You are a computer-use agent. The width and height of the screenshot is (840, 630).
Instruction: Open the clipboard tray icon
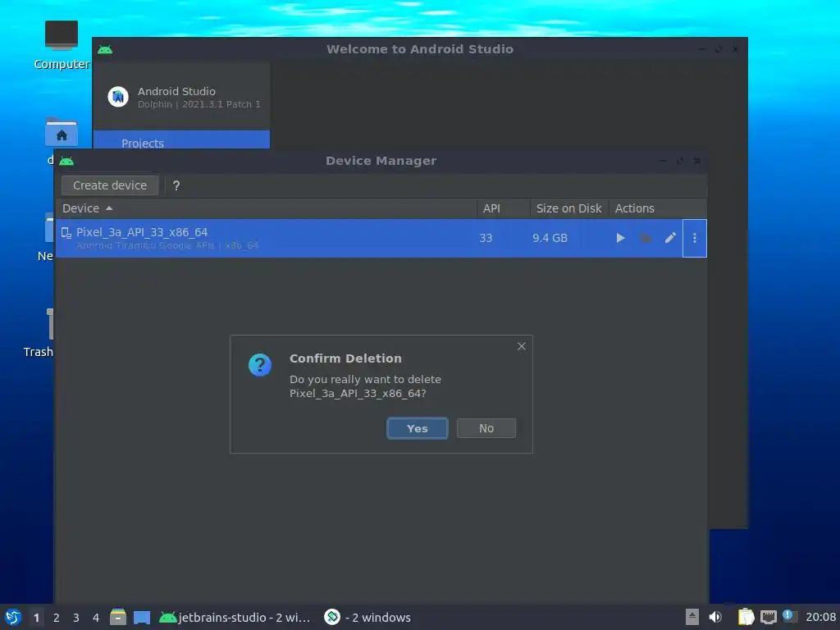(746, 617)
